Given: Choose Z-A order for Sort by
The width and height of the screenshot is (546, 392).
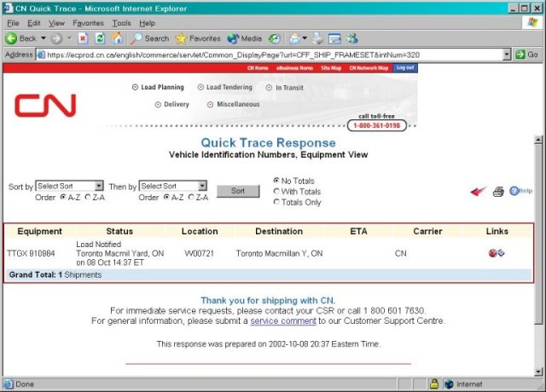Looking at the screenshot, I should (x=88, y=197).
